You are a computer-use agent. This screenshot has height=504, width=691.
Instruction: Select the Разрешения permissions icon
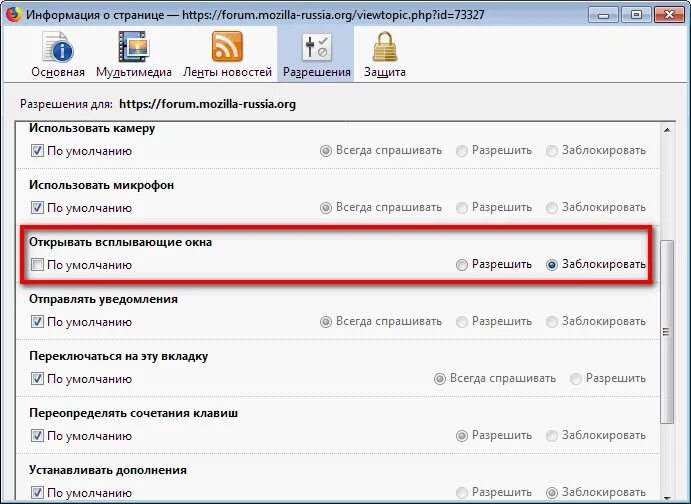click(x=316, y=47)
